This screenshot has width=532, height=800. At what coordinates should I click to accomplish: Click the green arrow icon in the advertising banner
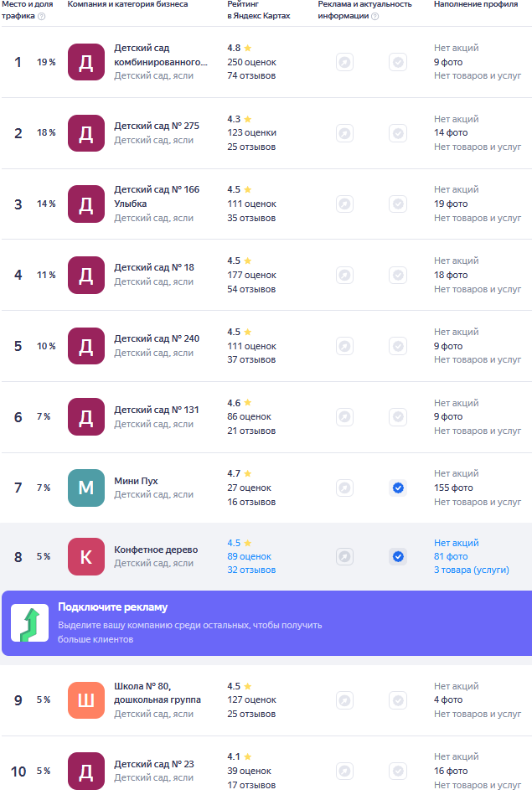pyautogui.click(x=30, y=623)
